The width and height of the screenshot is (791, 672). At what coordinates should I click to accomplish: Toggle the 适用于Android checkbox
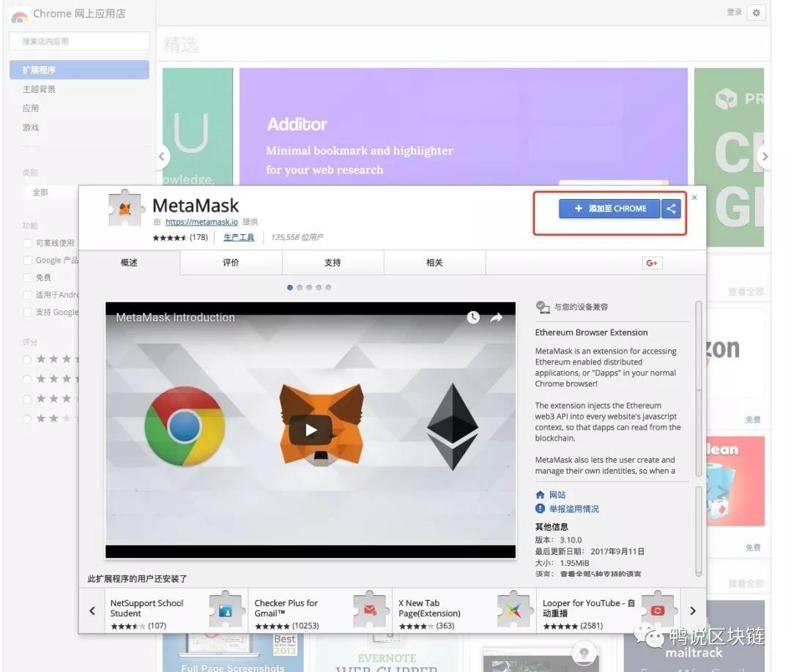(x=27, y=294)
